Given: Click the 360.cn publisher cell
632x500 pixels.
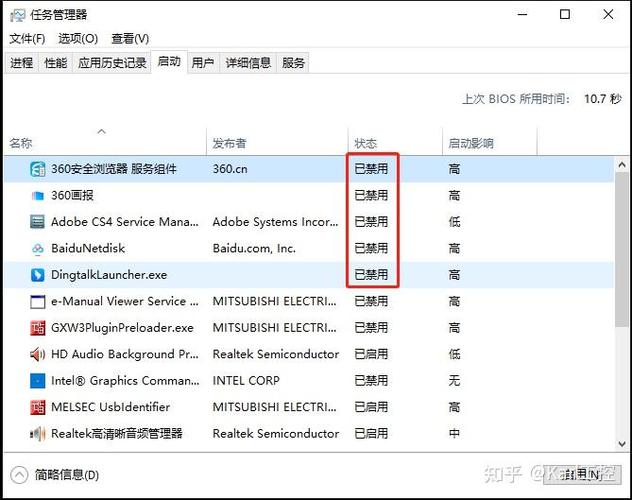Looking at the screenshot, I should pos(230,169).
